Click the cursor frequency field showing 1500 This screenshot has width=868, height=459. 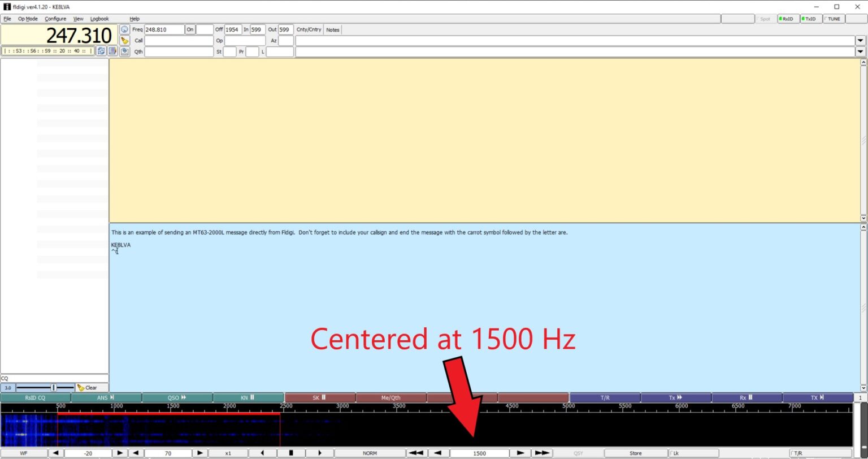(479, 453)
